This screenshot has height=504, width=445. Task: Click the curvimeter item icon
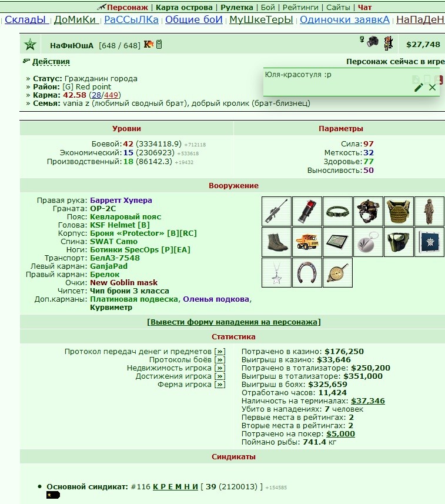[x=337, y=272]
